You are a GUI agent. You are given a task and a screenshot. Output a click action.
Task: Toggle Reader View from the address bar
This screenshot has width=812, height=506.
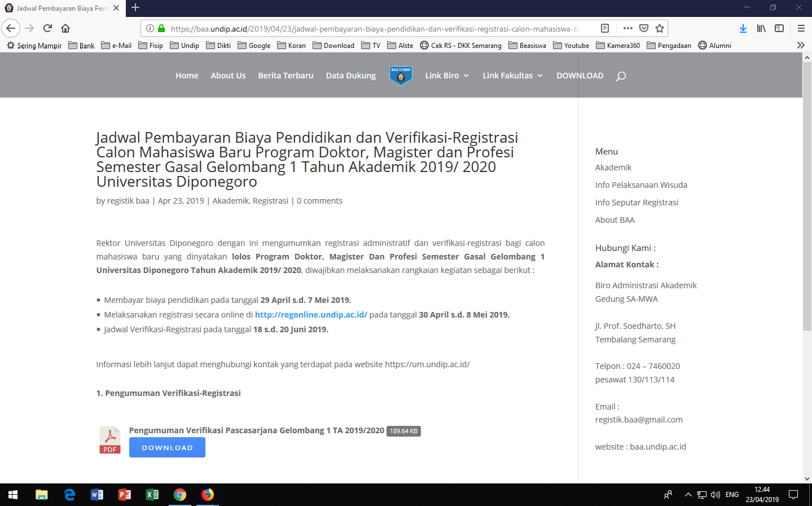click(x=604, y=28)
